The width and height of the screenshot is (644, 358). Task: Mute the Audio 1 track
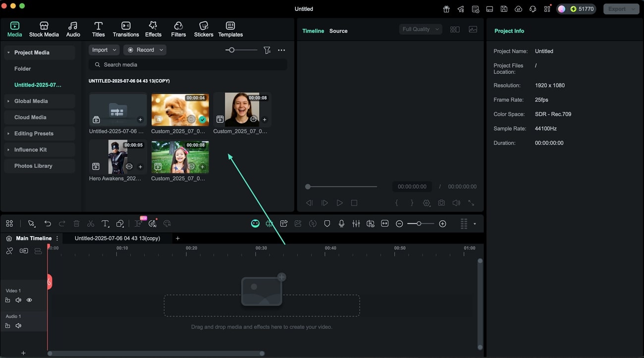click(18, 326)
